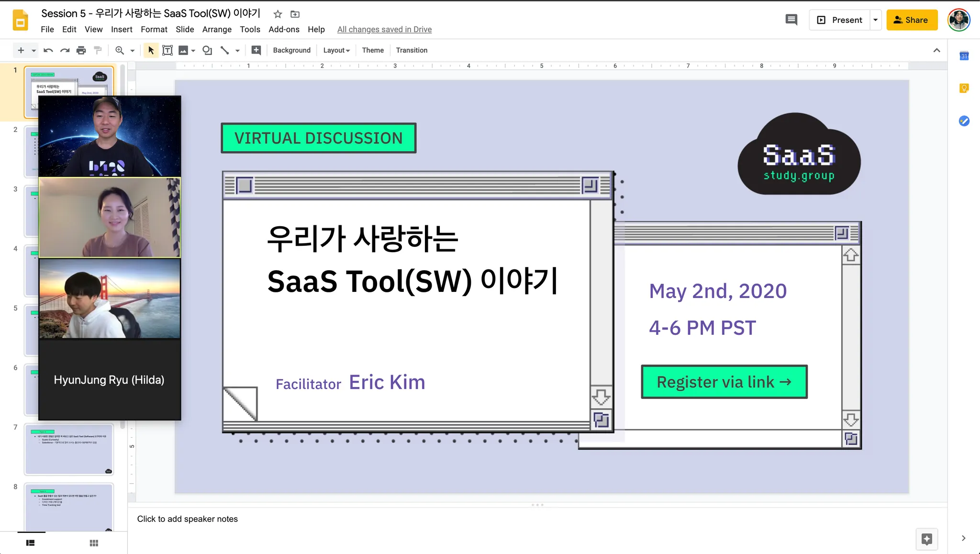980x554 pixels.
Task: Click the yellow Share button
Action: coord(912,20)
